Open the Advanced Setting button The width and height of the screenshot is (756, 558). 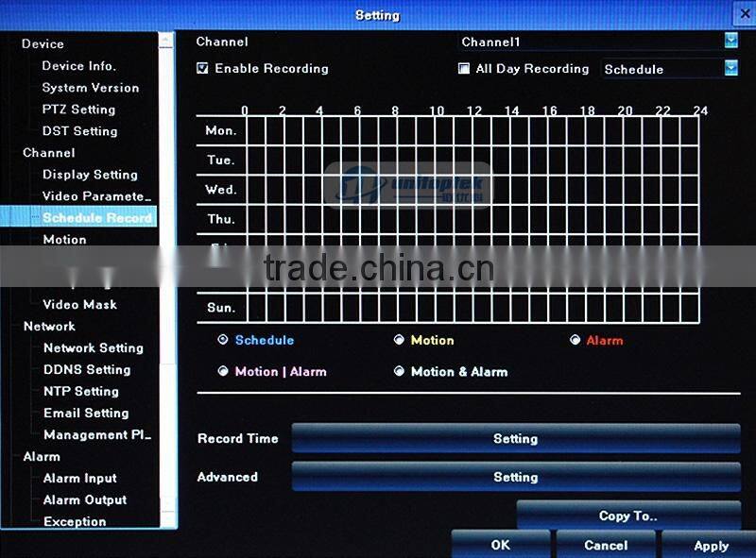point(515,477)
